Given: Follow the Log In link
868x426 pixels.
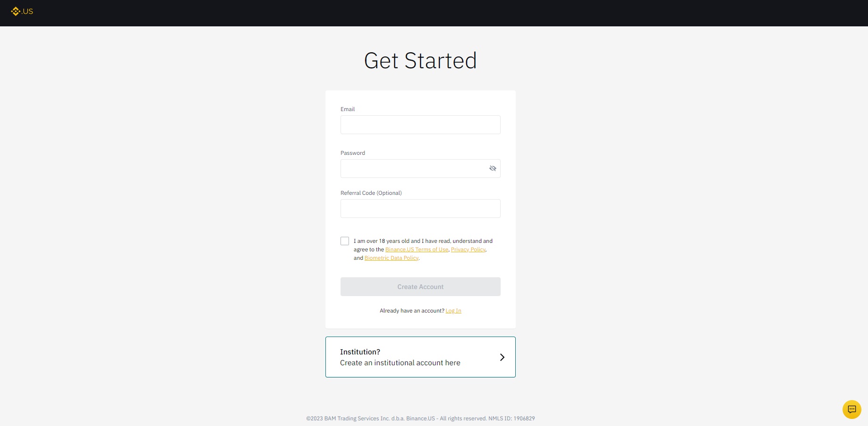Looking at the screenshot, I should click(453, 311).
